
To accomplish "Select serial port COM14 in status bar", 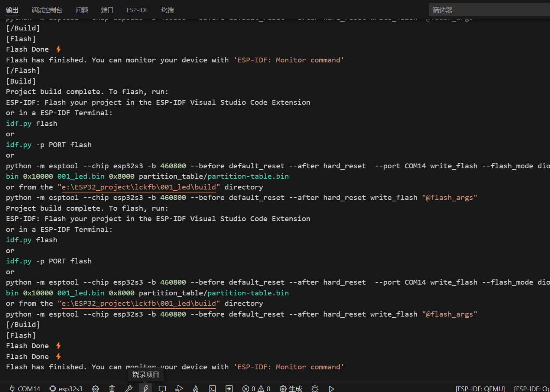I will pos(25,388).
